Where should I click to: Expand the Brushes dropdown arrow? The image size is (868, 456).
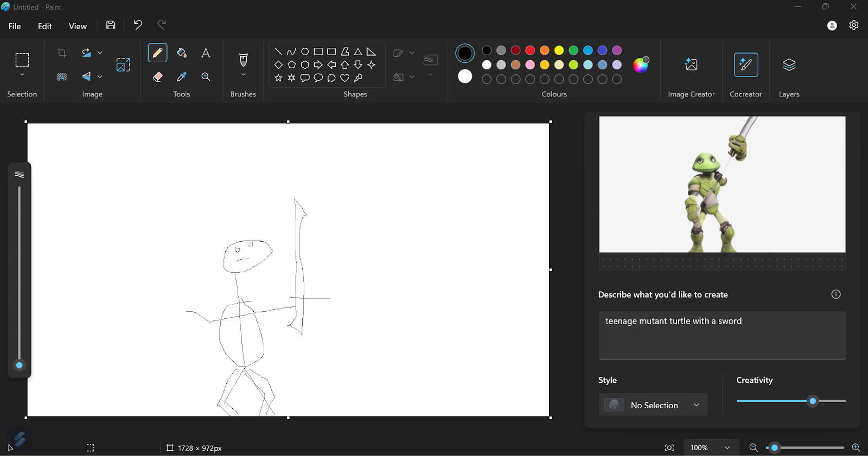(244, 75)
